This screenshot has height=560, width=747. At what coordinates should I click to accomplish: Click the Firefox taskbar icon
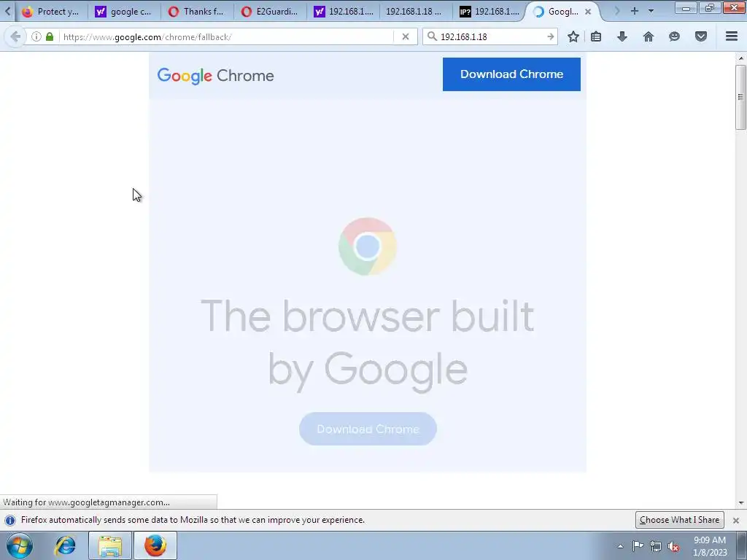[155, 545]
